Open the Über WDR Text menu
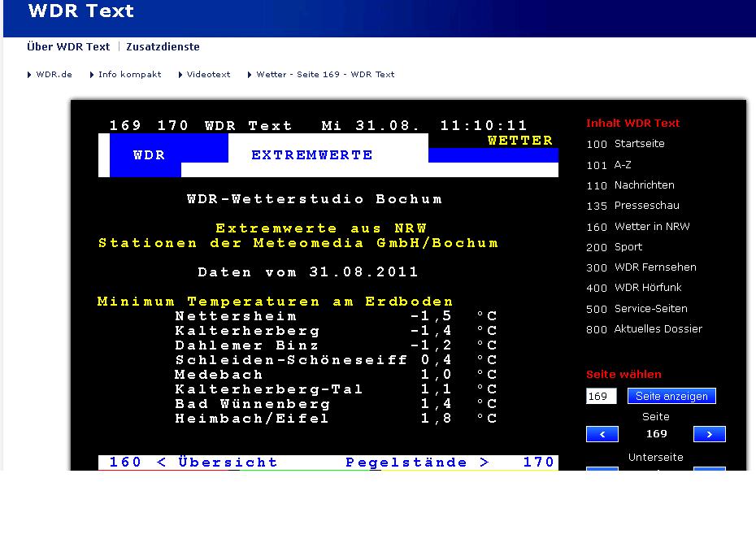 pos(68,47)
